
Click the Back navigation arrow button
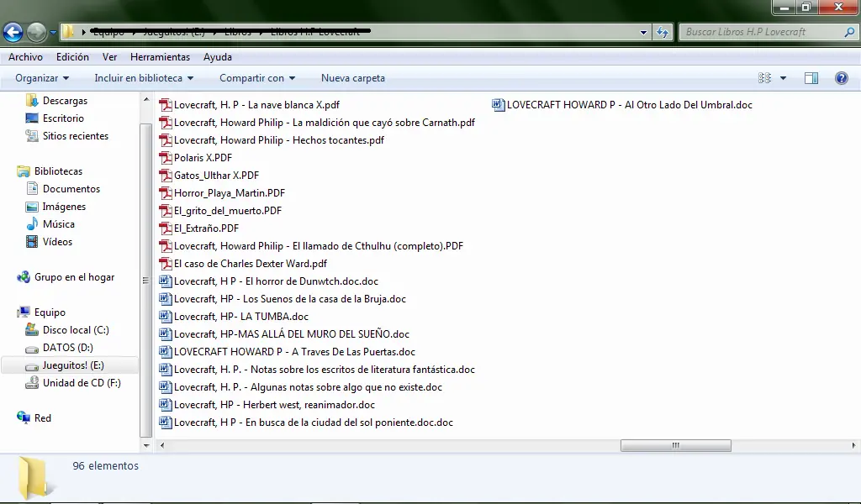[13, 33]
